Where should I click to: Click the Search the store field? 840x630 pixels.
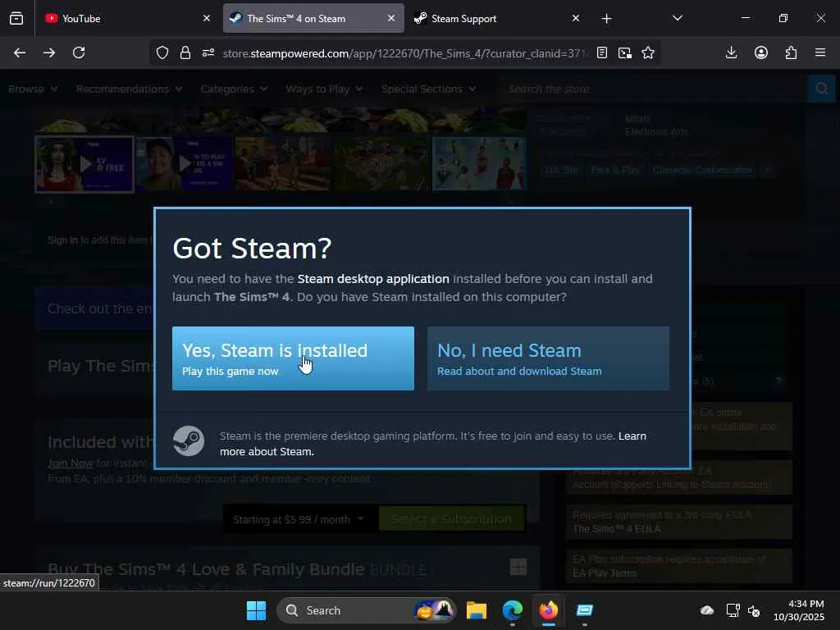(x=652, y=89)
